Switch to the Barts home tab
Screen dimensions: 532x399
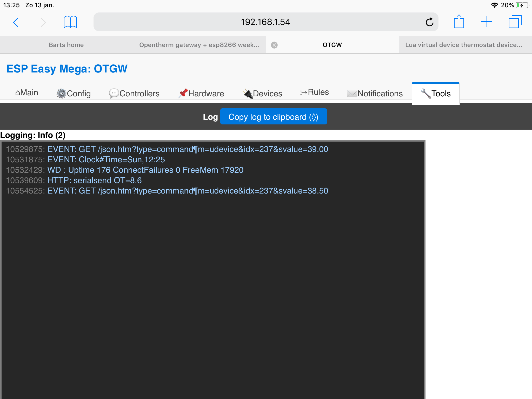pyautogui.click(x=66, y=45)
